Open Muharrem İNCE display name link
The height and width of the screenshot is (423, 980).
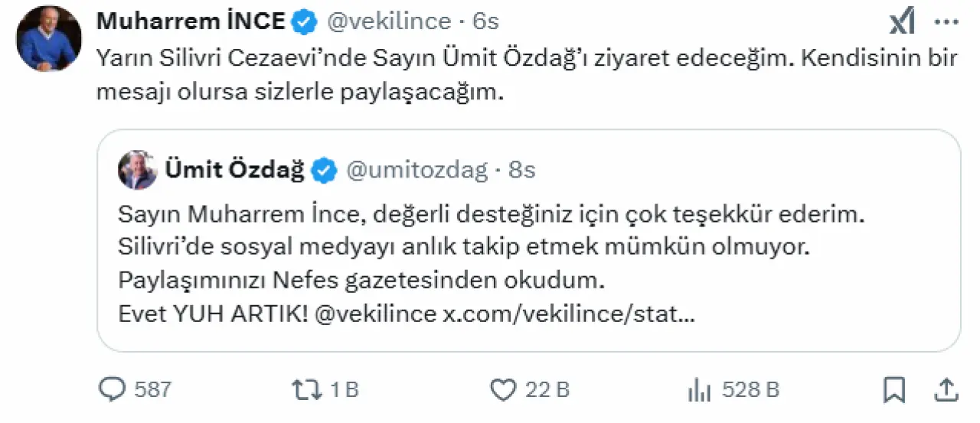tap(191, 21)
